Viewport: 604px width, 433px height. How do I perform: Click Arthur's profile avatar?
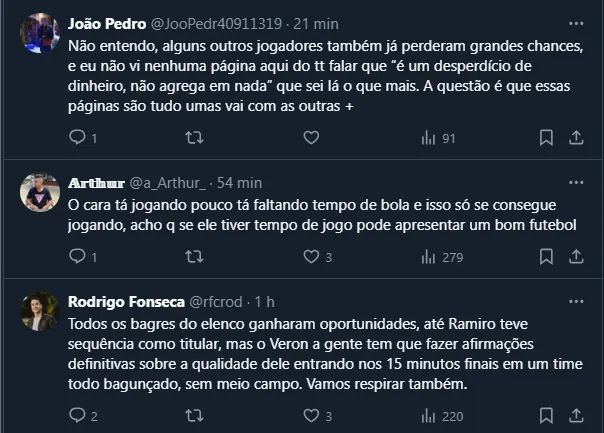click(x=40, y=192)
